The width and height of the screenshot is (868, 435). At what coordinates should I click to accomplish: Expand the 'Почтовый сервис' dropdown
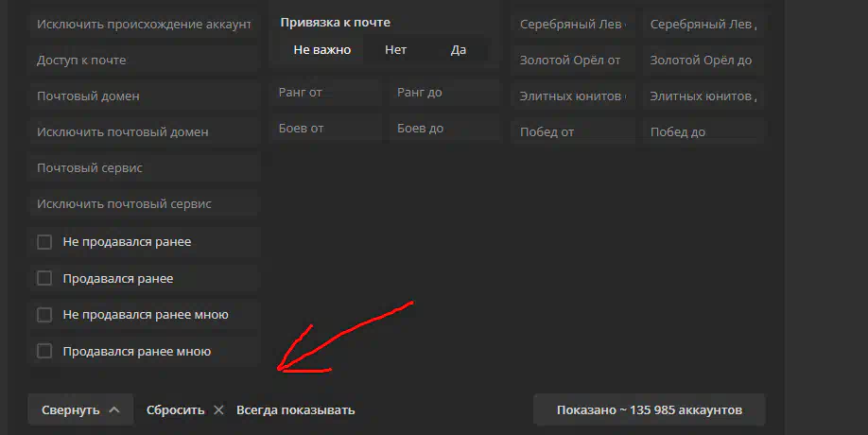coord(143,168)
